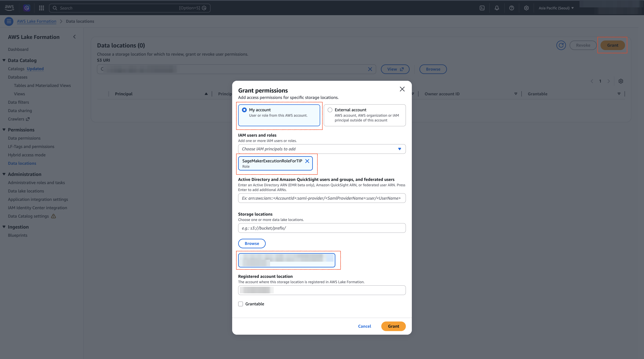The image size is (644, 359).
Task: Collapse the Administration section
Action: (4, 174)
